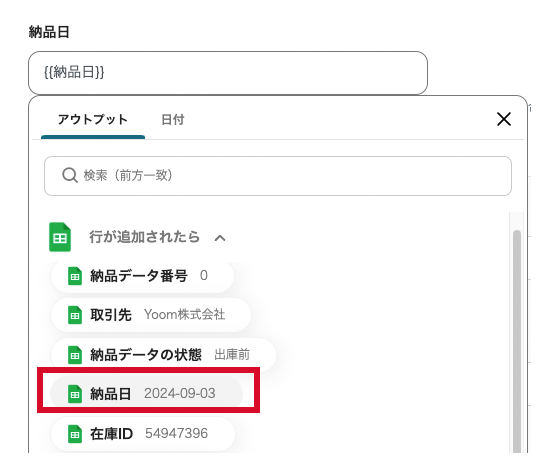Click the Google Sheets icon beside 行が追加されたら
Viewport: 551px width, 472px height.
point(60,237)
